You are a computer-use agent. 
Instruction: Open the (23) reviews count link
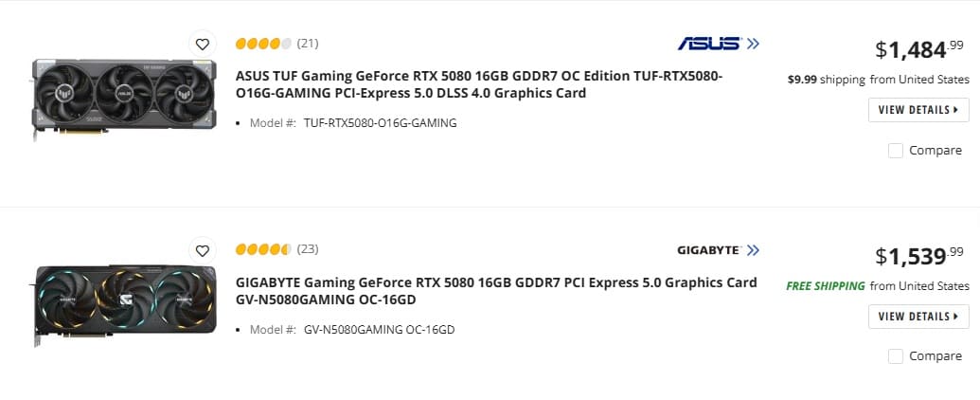pos(308,249)
